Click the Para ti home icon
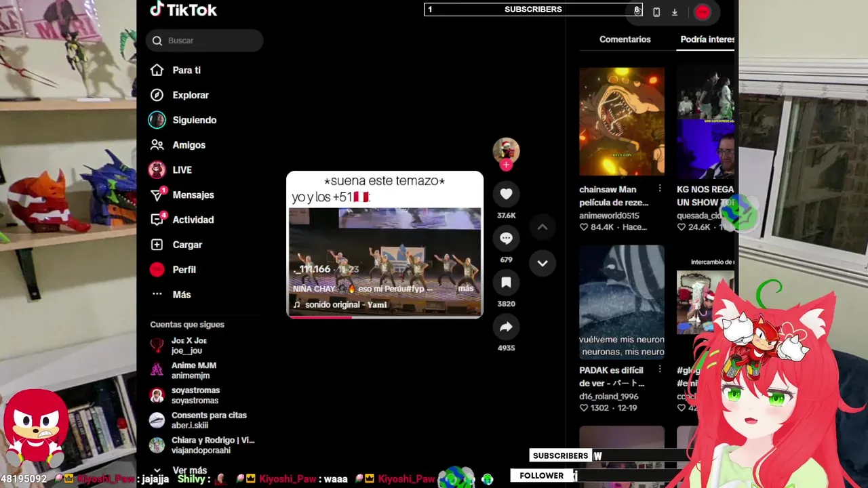 pyautogui.click(x=157, y=70)
